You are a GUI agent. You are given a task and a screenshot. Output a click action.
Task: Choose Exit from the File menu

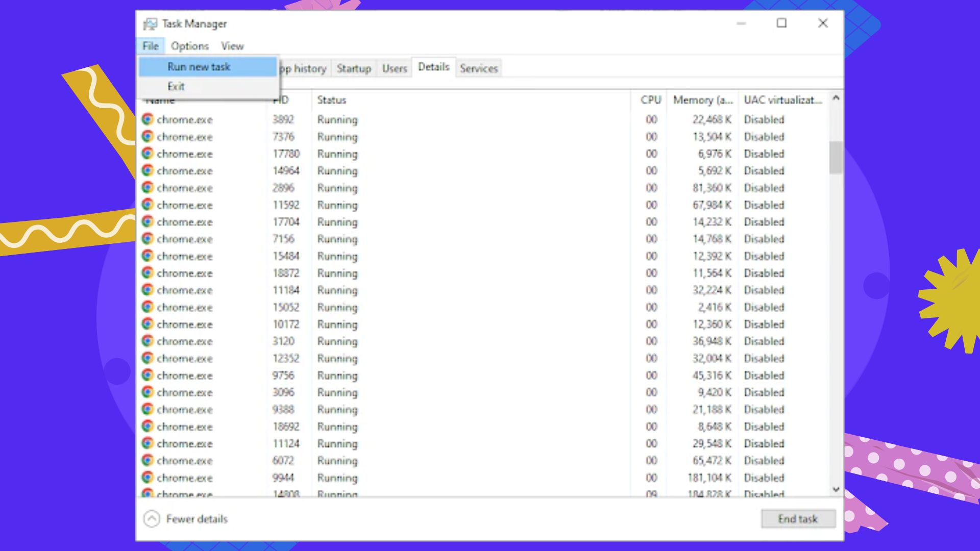click(x=208, y=86)
